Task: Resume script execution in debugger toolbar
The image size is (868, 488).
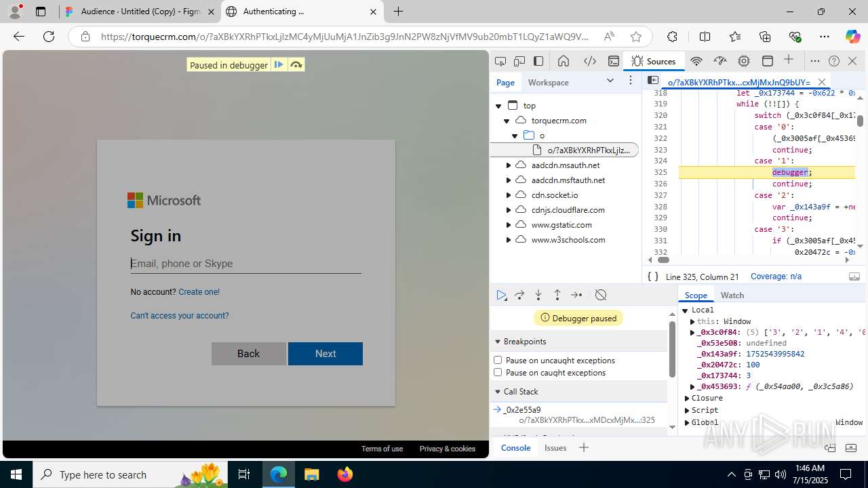Action: point(501,295)
